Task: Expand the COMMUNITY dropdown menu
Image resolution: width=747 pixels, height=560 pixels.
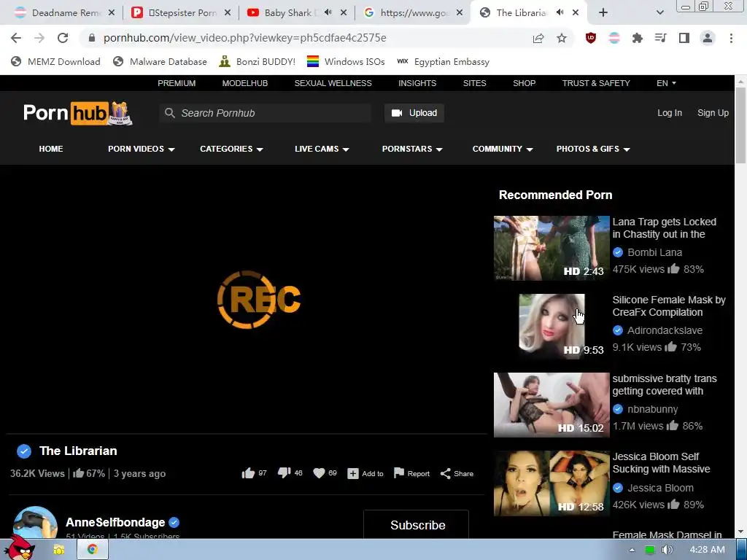Action: pyautogui.click(x=503, y=149)
